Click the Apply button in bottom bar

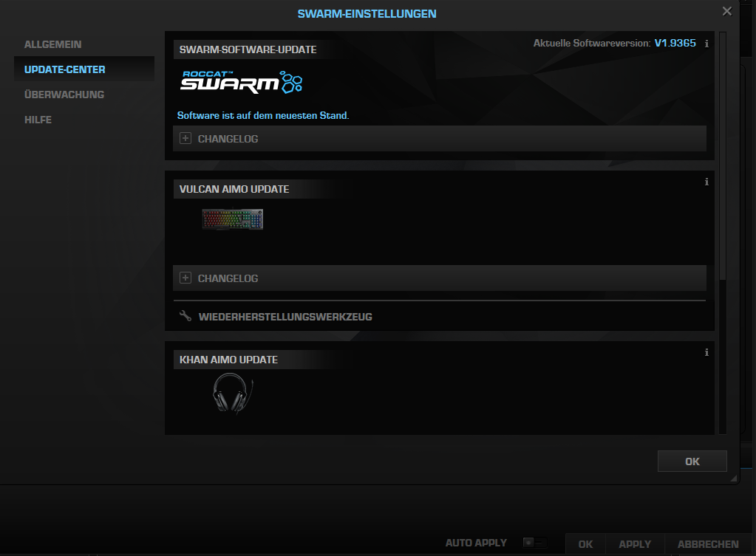tap(635, 544)
